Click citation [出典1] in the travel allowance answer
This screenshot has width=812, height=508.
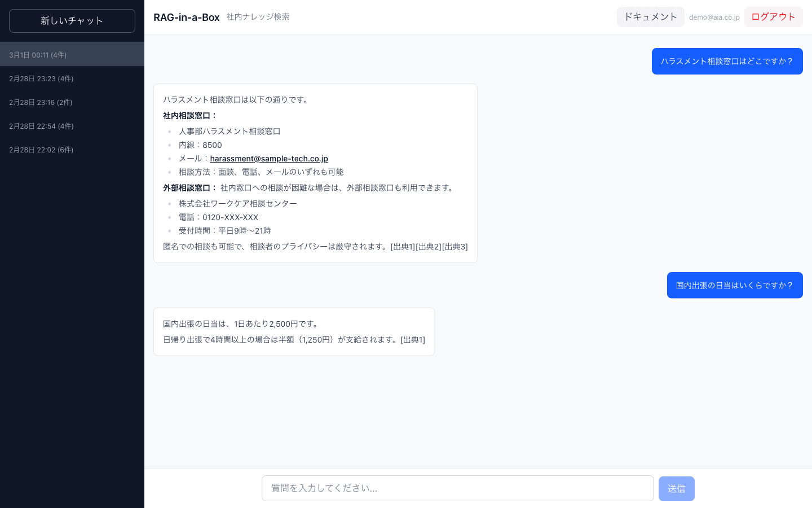[x=412, y=339]
